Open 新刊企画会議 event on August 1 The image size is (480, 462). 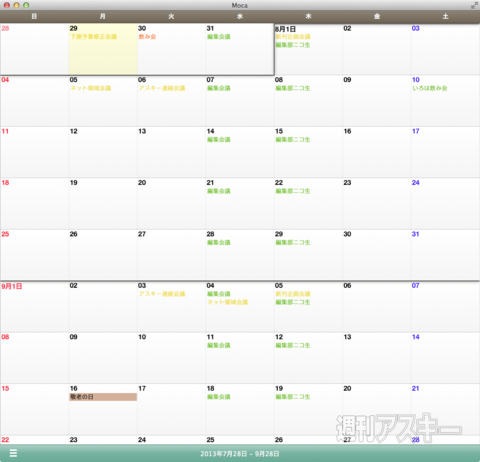pos(293,37)
